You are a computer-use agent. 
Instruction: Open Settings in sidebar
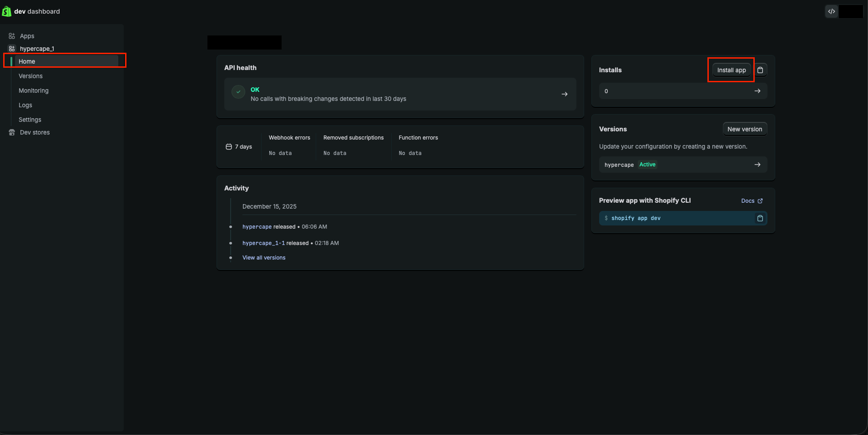coord(30,120)
